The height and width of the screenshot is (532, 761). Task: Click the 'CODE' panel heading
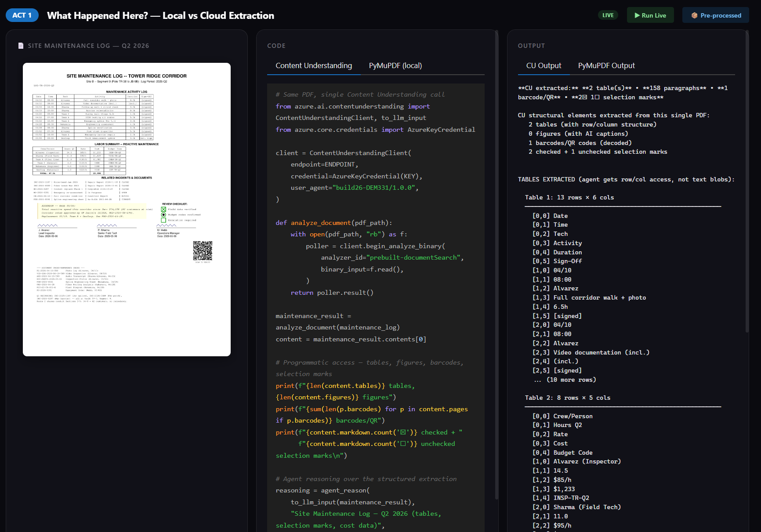click(276, 46)
